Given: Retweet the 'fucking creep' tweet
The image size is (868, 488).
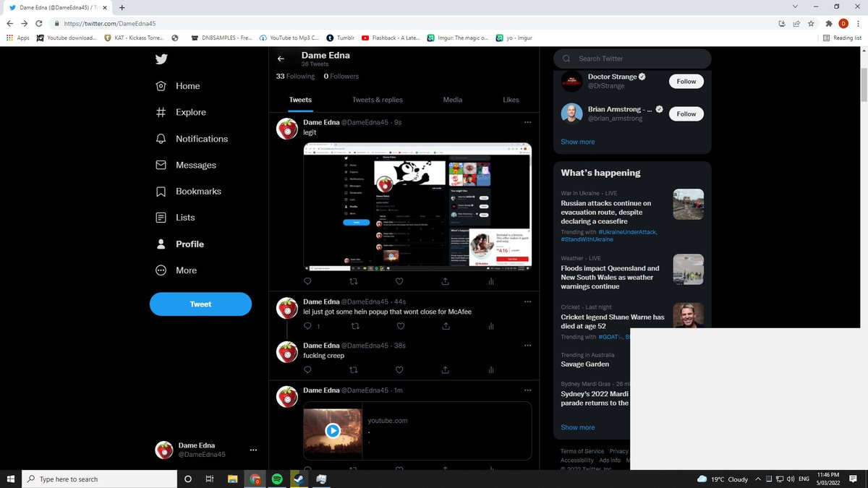Looking at the screenshot, I should [354, 370].
